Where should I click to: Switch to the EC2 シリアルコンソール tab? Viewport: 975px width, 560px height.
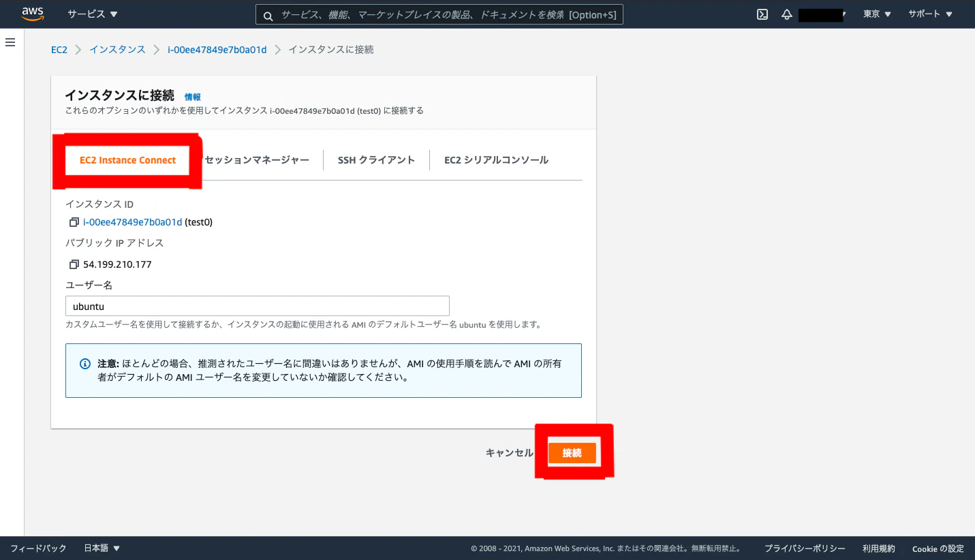[x=496, y=160]
